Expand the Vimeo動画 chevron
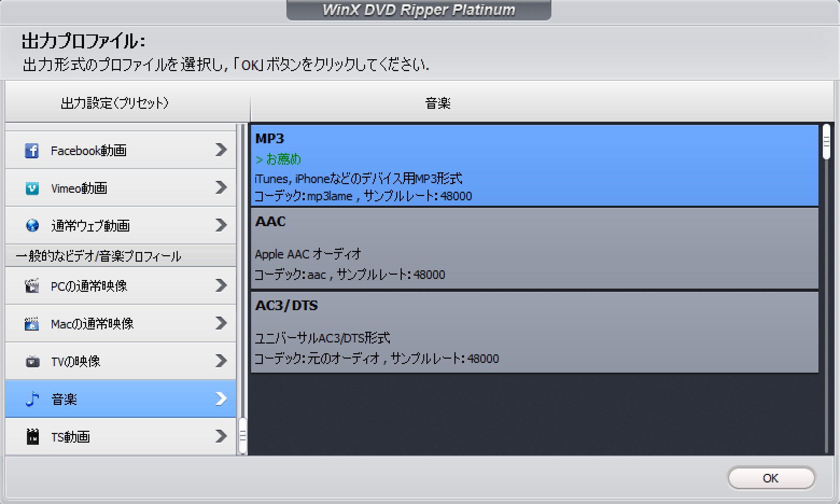Viewport: 840px width, 504px height. tap(221, 187)
